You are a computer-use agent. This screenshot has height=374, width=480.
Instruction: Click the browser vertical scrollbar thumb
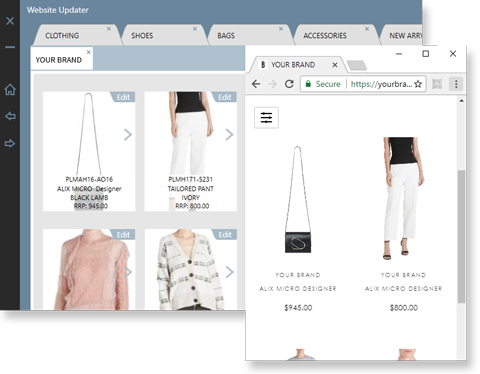coord(461,237)
